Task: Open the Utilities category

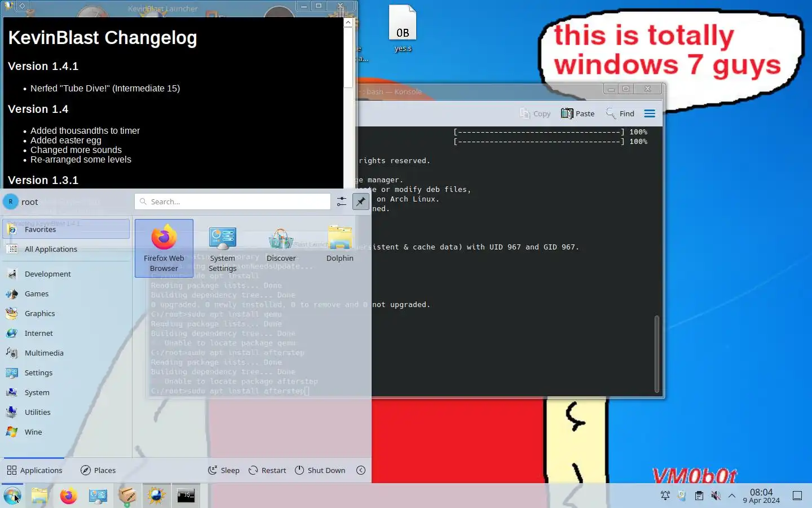Action: coord(67,412)
